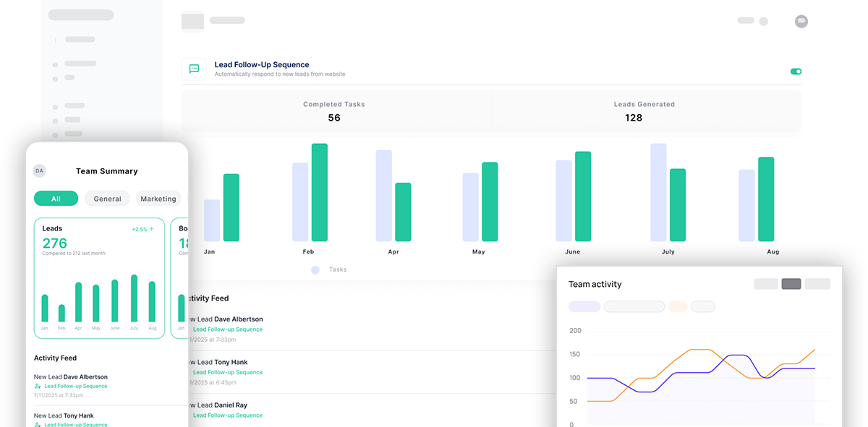Toggle the orange series legend in Team activity
This screenshot has width=868, height=427.
(x=677, y=306)
